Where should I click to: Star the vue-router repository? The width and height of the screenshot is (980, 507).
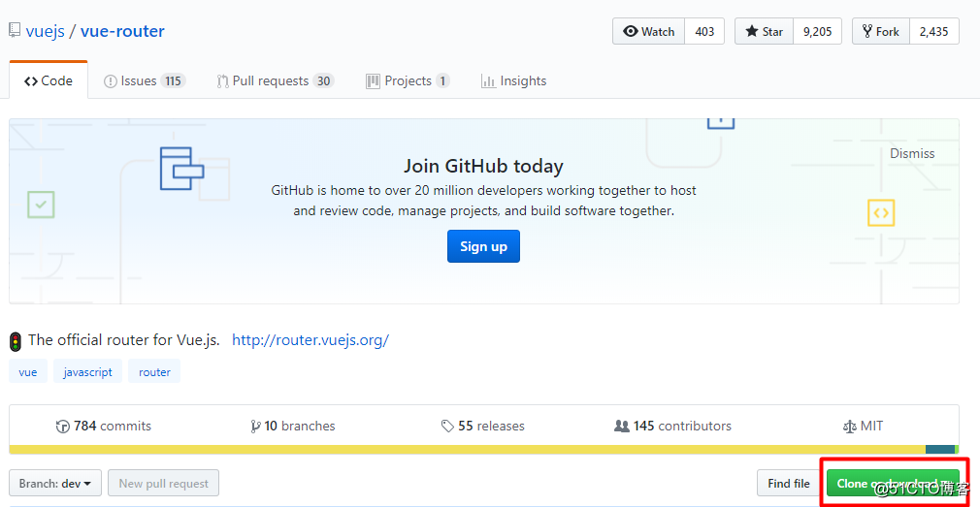(x=764, y=31)
